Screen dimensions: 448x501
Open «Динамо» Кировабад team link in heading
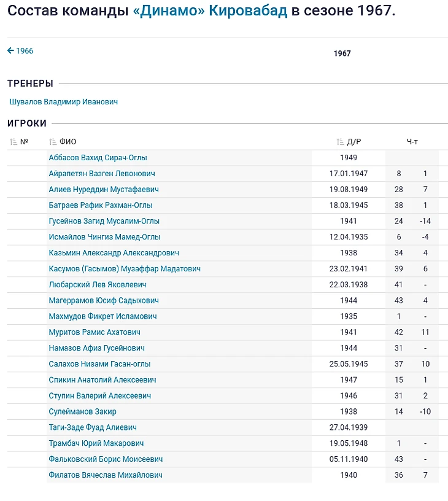(x=210, y=12)
